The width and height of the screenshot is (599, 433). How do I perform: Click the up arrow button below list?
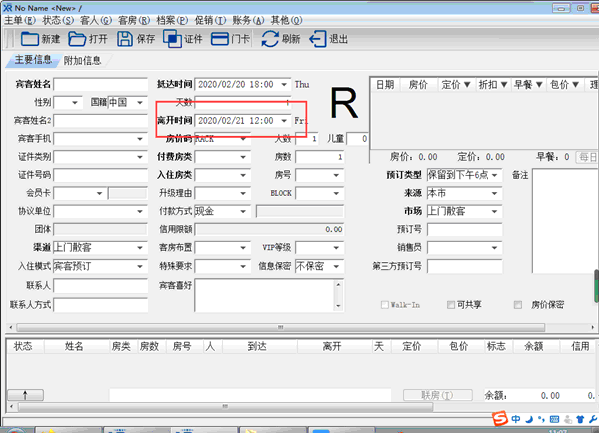tap(26, 395)
